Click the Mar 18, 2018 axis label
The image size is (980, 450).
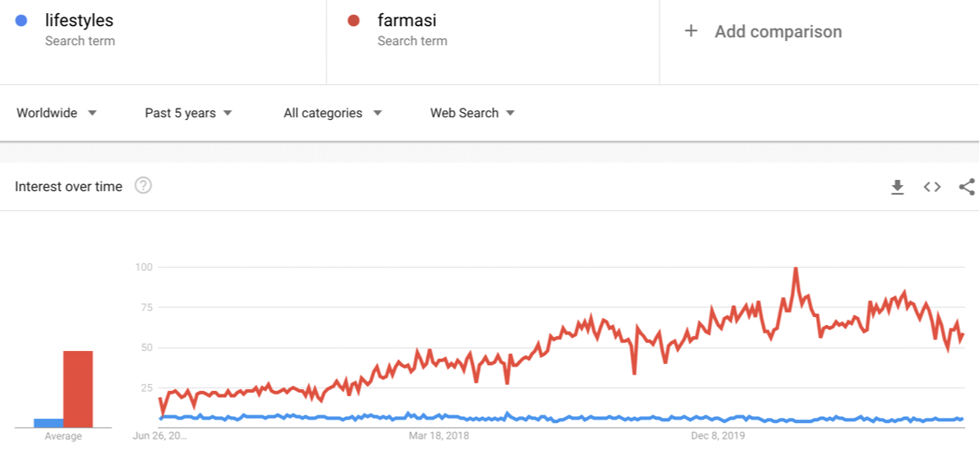438,435
